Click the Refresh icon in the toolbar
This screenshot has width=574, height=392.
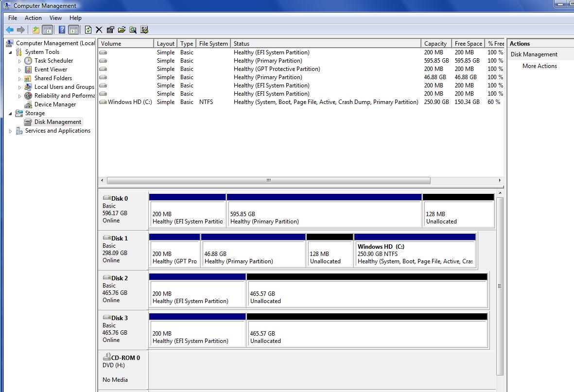coord(88,30)
